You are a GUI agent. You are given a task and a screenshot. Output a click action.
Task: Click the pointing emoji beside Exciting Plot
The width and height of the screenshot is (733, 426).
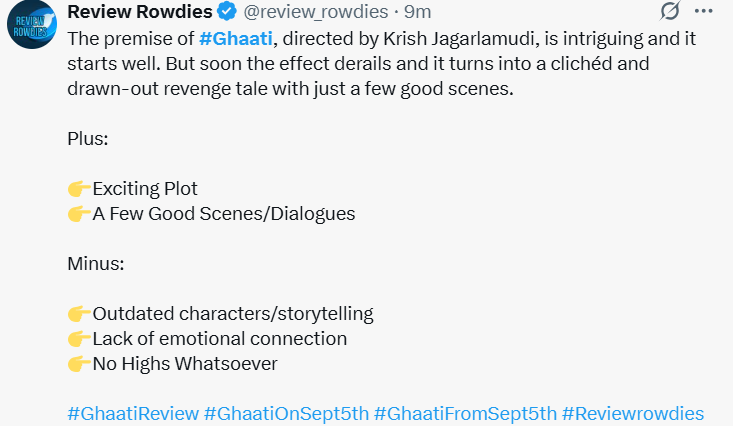[x=79, y=188]
